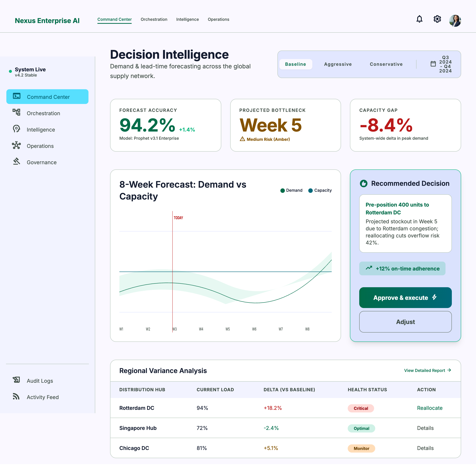Select Intelligence in the sidebar
The height and width of the screenshot is (473, 476).
(x=47, y=129)
